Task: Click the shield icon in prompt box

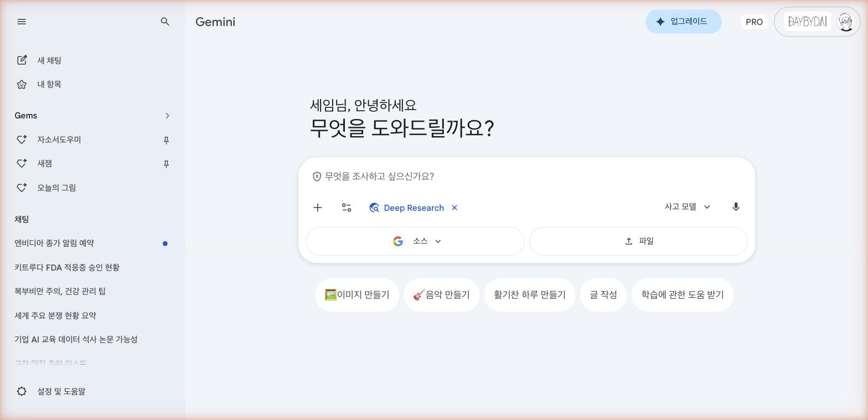Action: pyautogui.click(x=317, y=177)
